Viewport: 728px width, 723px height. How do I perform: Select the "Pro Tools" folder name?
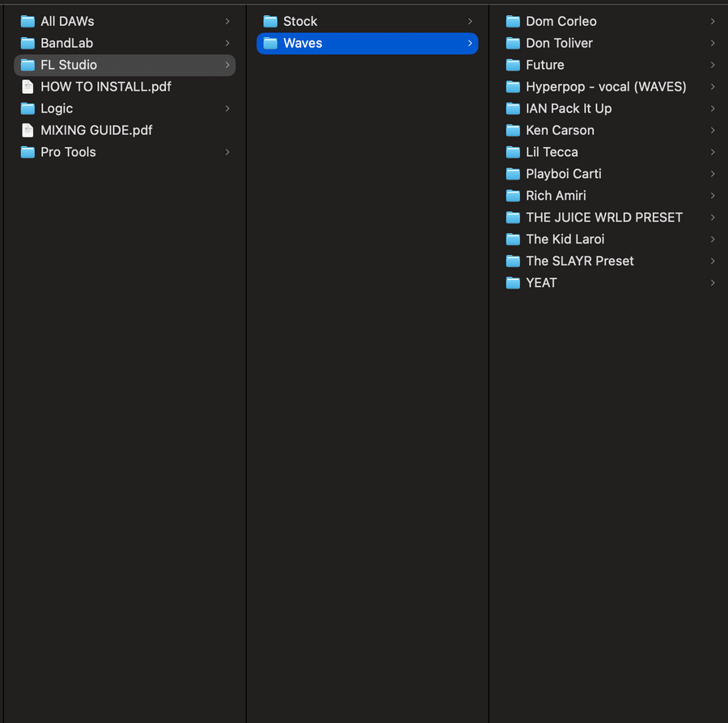click(68, 152)
